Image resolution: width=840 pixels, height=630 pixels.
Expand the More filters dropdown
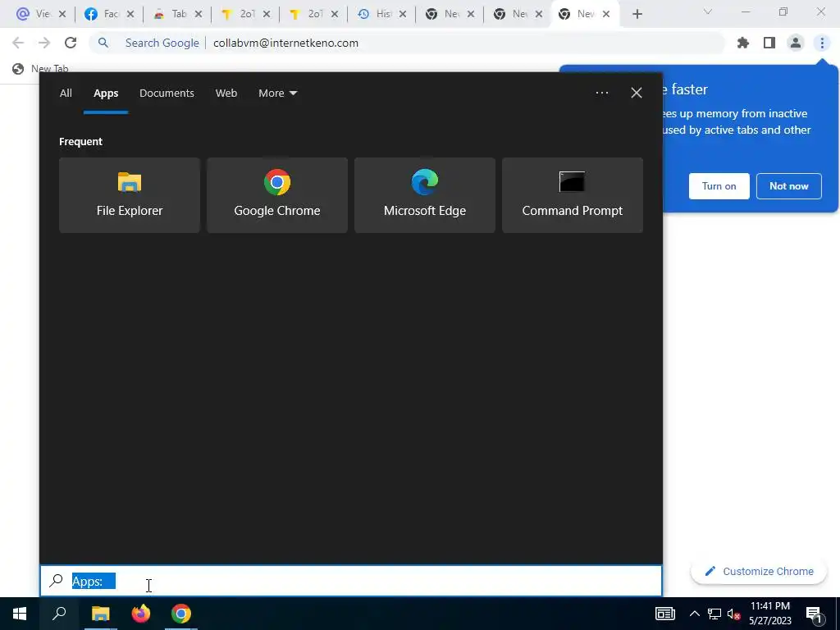click(x=277, y=94)
